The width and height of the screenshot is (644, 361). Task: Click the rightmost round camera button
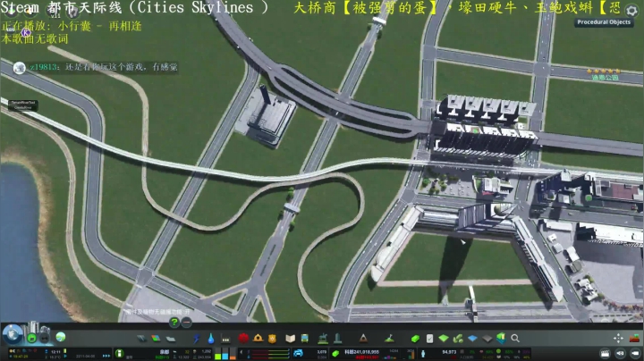636,353
